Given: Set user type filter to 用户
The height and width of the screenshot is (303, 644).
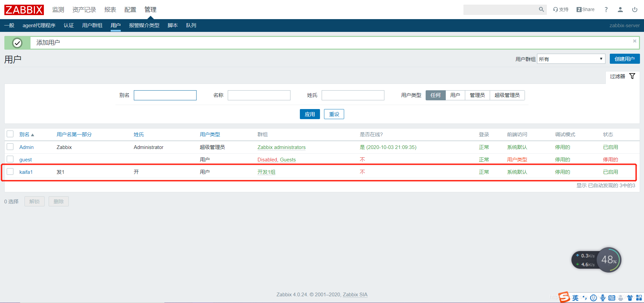Looking at the screenshot, I should tap(455, 95).
